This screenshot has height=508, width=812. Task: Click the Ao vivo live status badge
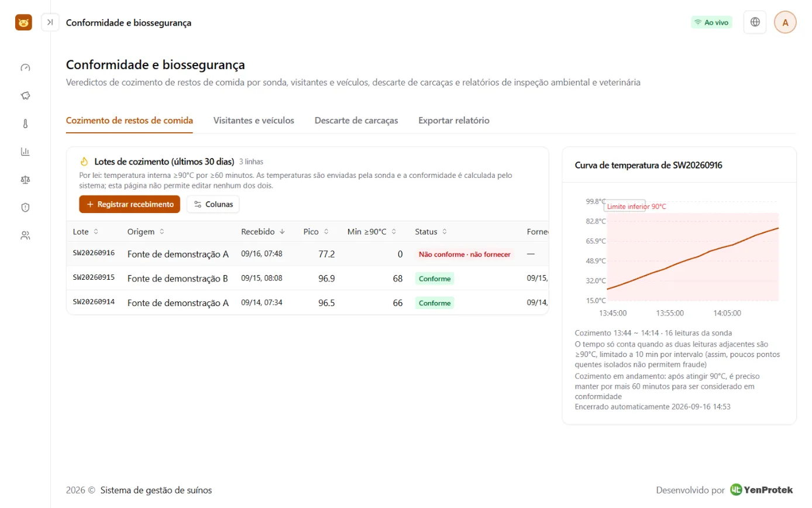(x=711, y=22)
